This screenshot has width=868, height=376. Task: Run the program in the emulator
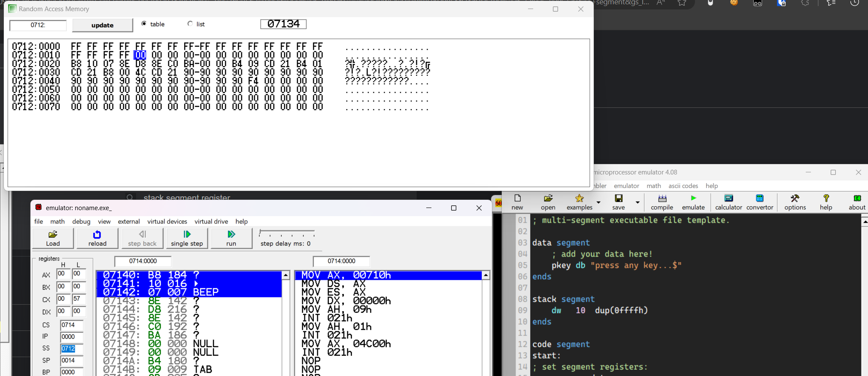(x=231, y=238)
